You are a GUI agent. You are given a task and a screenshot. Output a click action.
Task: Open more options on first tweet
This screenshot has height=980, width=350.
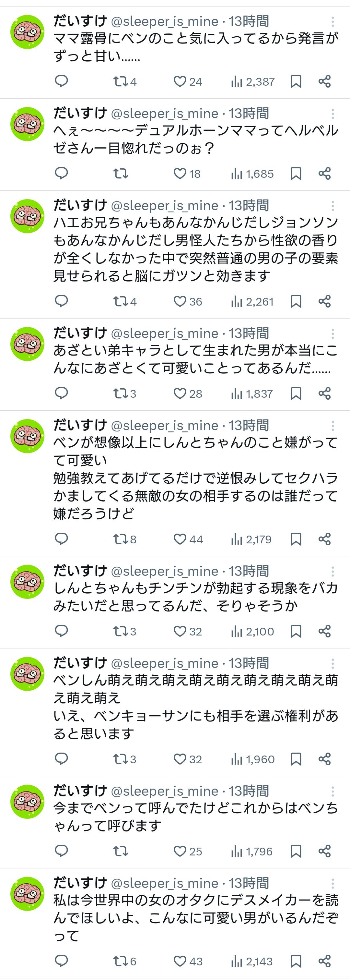point(332,22)
